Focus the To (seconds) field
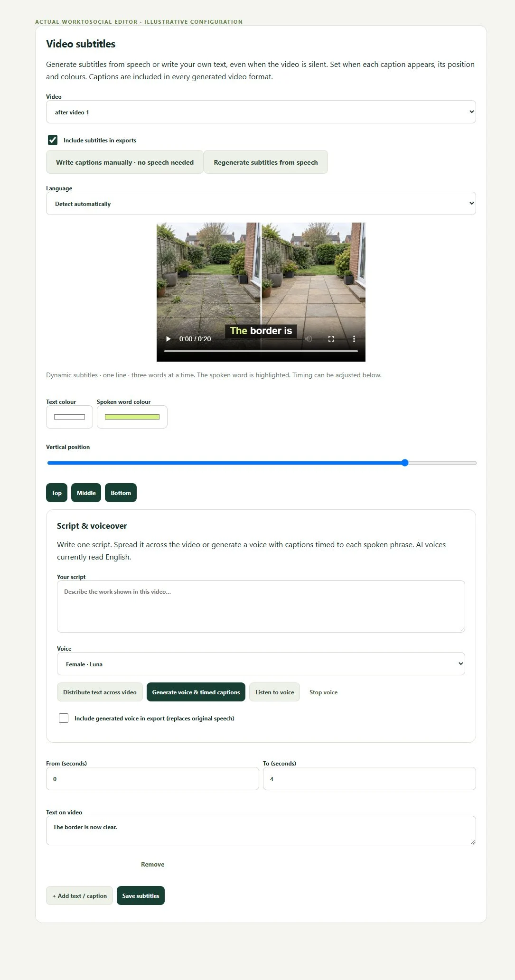The width and height of the screenshot is (515, 980). coord(369,779)
